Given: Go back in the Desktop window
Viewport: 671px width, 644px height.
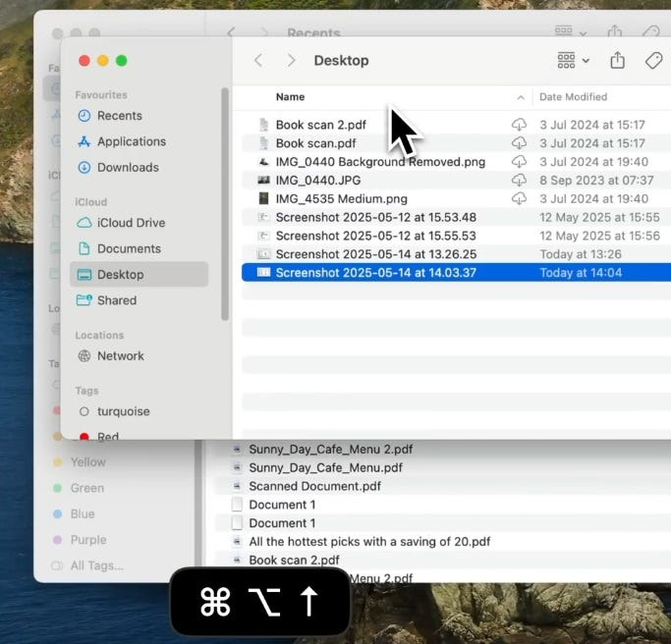Looking at the screenshot, I should point(258,60).
